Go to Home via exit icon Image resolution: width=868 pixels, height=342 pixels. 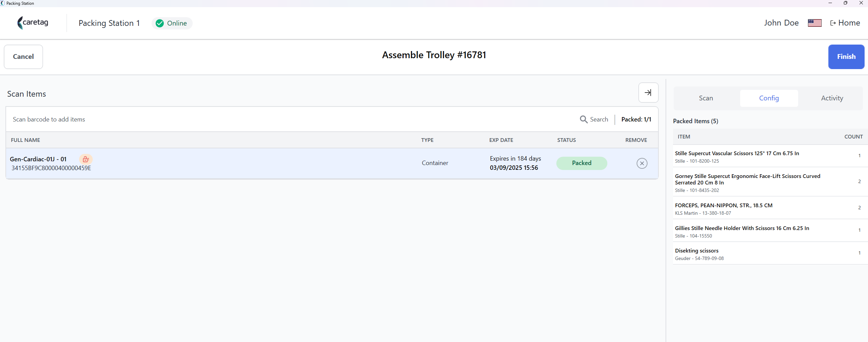[833, 23]
